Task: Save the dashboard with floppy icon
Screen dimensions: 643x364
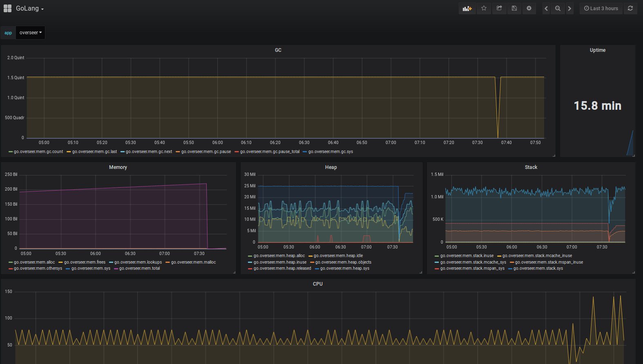Action: 514,9
